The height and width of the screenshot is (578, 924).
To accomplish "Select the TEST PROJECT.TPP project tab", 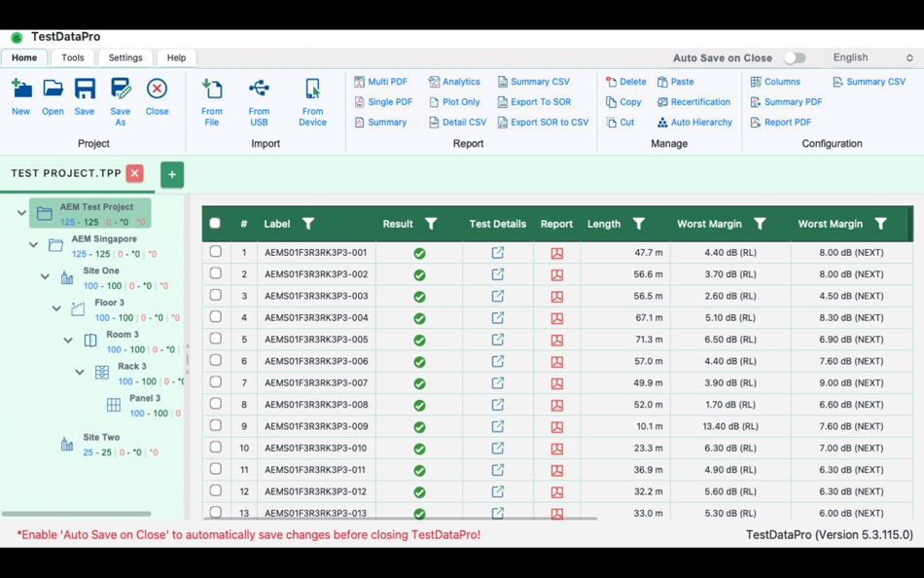I will pos(66,173).
